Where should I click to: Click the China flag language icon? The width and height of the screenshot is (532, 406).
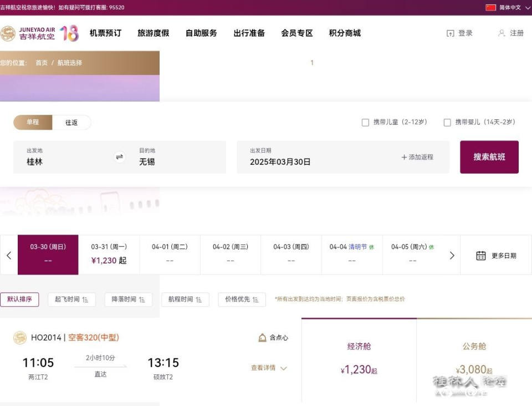pos(490,8)
